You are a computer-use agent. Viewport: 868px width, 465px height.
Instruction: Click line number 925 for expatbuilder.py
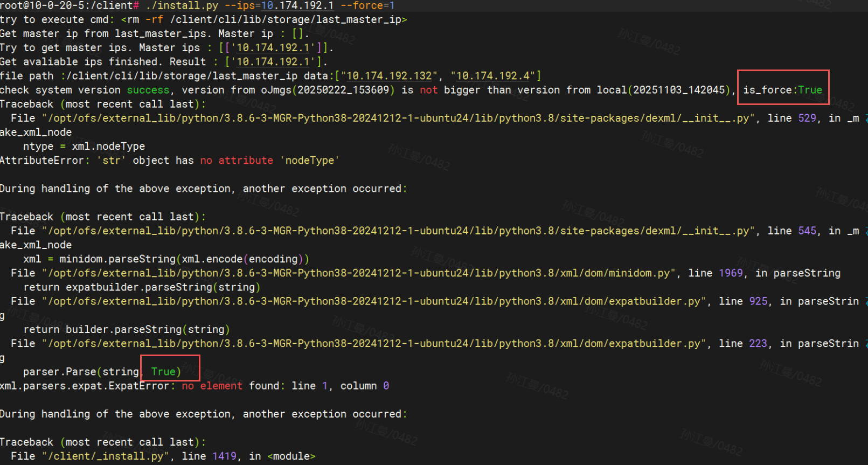pos(758,301)
